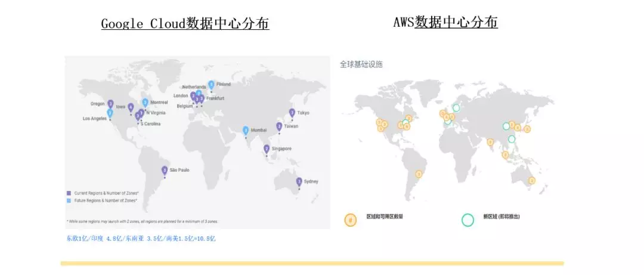Click the footnote about regions launching with 2 zones

[143, 221]
